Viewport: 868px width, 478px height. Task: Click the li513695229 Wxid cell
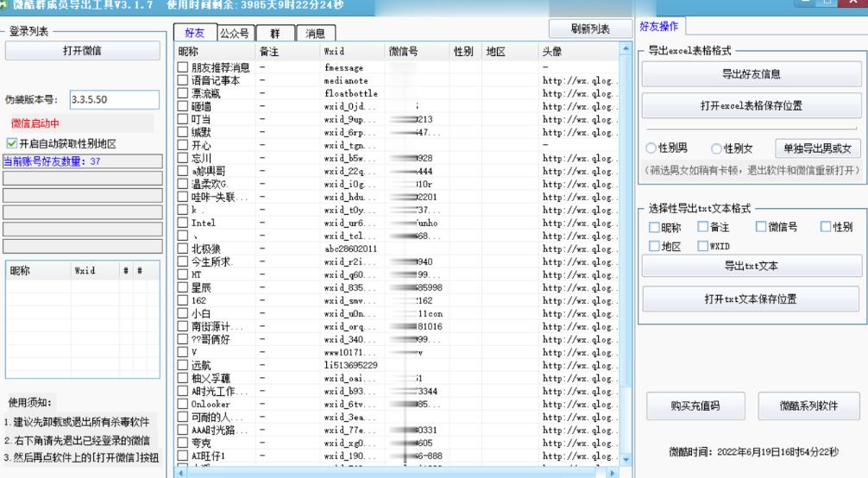point(351,365)
